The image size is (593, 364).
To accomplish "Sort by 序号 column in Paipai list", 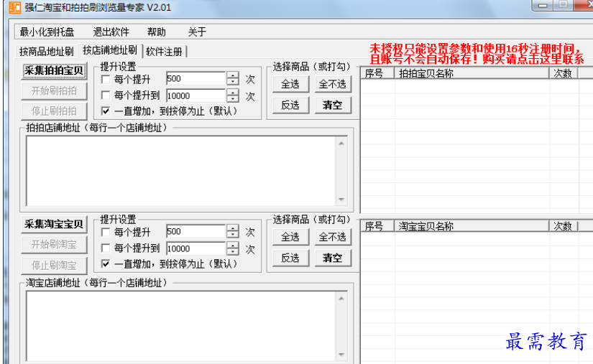I will (x=377, y=73).
